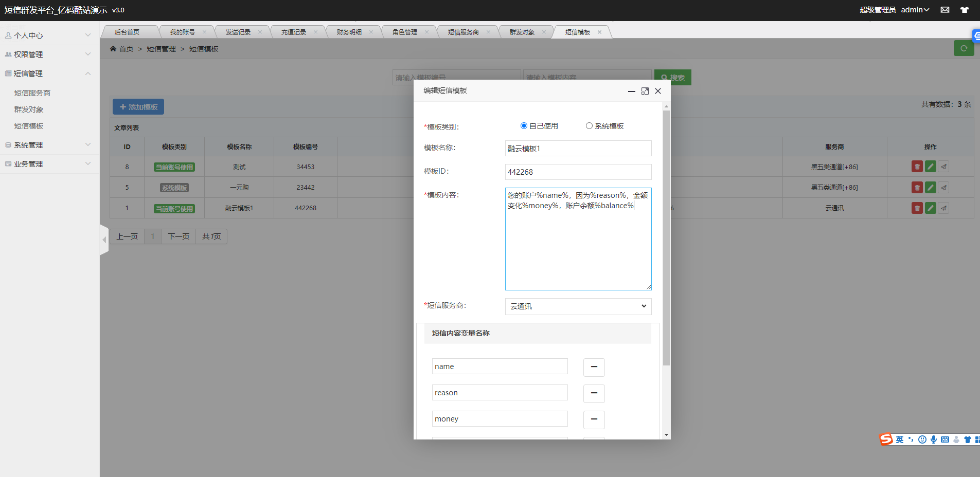This screenshot has width=980, height=477.
Task: Select the 自己使用 radio option
Action: click(x=524, y=126)
